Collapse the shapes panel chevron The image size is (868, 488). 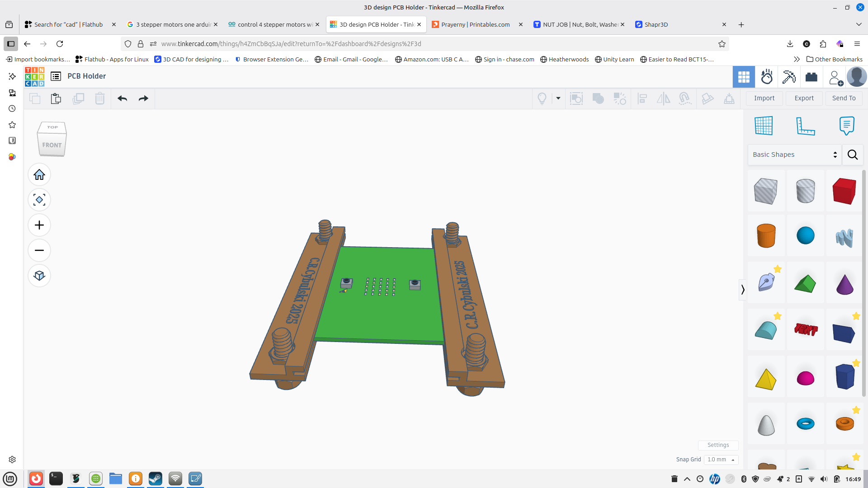742,290
